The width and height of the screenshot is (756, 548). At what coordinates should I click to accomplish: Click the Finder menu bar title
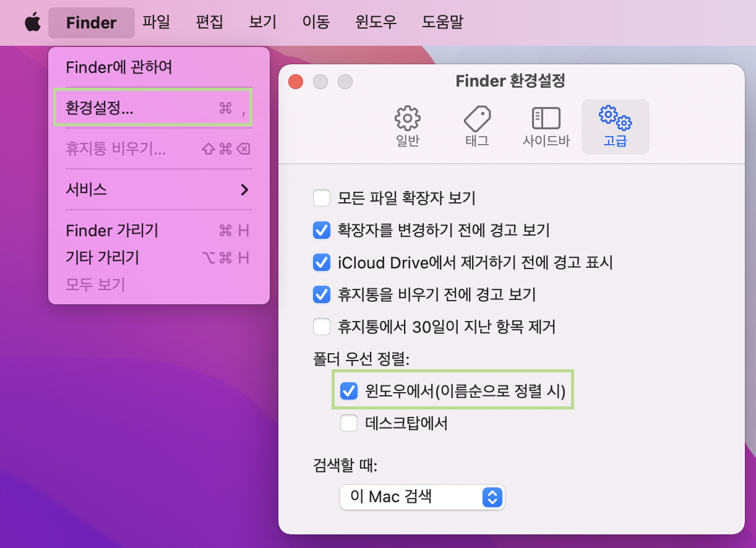coord(92,23)
